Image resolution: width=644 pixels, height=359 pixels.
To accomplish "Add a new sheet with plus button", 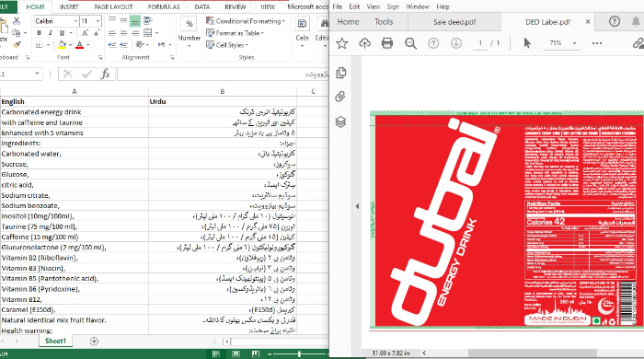I will pos(94,341).
